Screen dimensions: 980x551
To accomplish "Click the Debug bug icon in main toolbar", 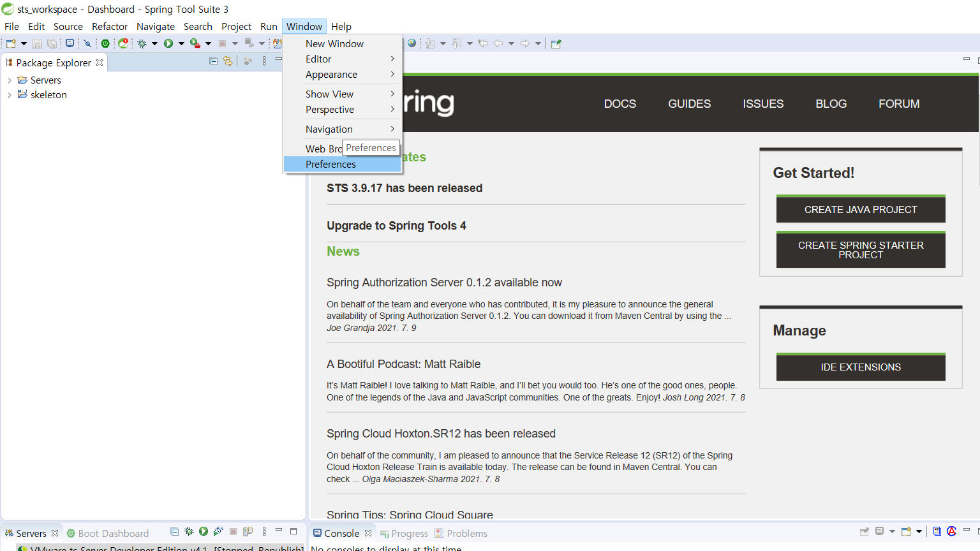I will pyautogui.click(x=142, y=43).
